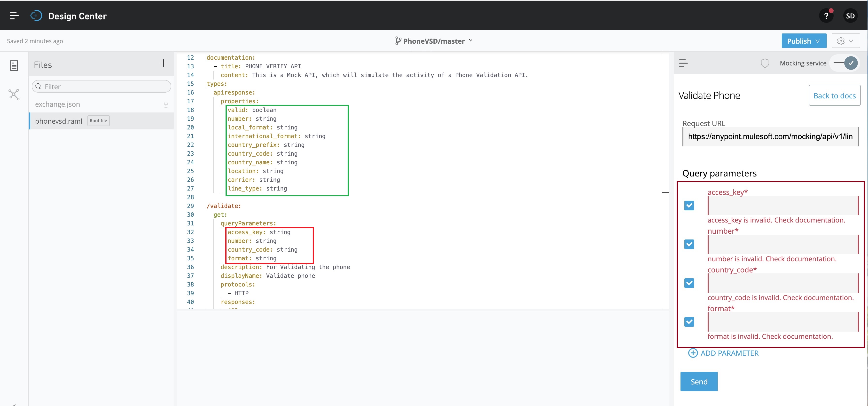Click the shield icon near Mocking service
Screen dimensions: 868x406
point(765,63)
